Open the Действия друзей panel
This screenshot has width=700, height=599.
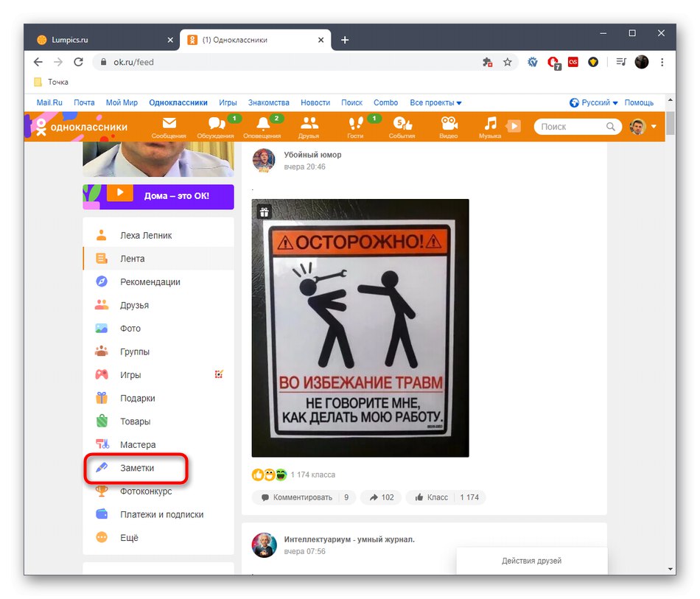coord(532,561)
